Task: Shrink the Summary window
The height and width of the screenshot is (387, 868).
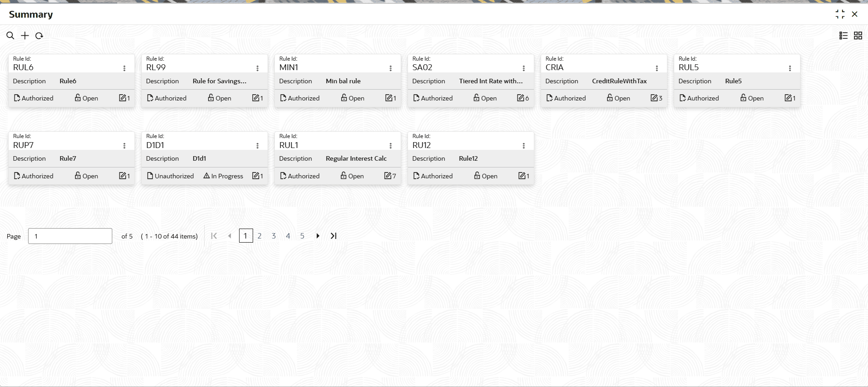Action: coord(840,14)
